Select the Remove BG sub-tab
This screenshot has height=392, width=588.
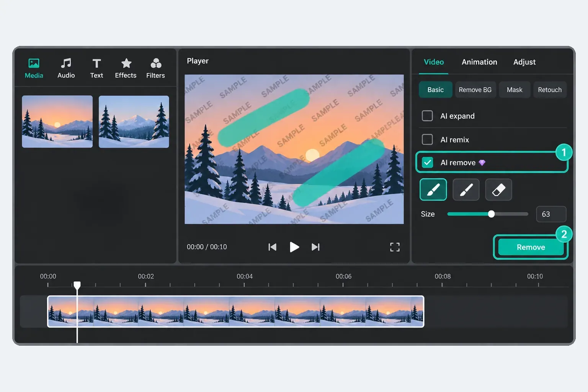coord(475,90)
